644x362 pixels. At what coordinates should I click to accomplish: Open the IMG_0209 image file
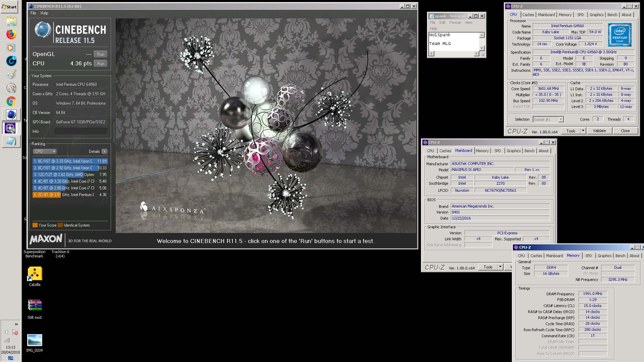click(x=35, y=343)
